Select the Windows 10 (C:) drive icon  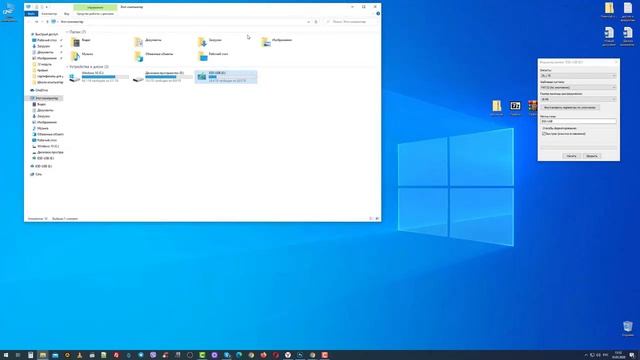pos(74,77)
